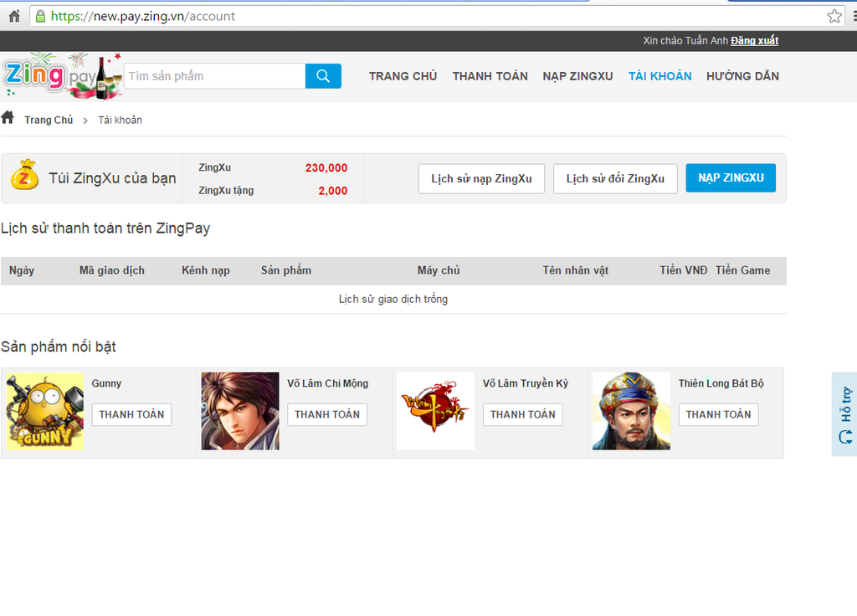Open the Thiên Long Bát Bộ thumbnail
The image size is (857, 616).
631,411
